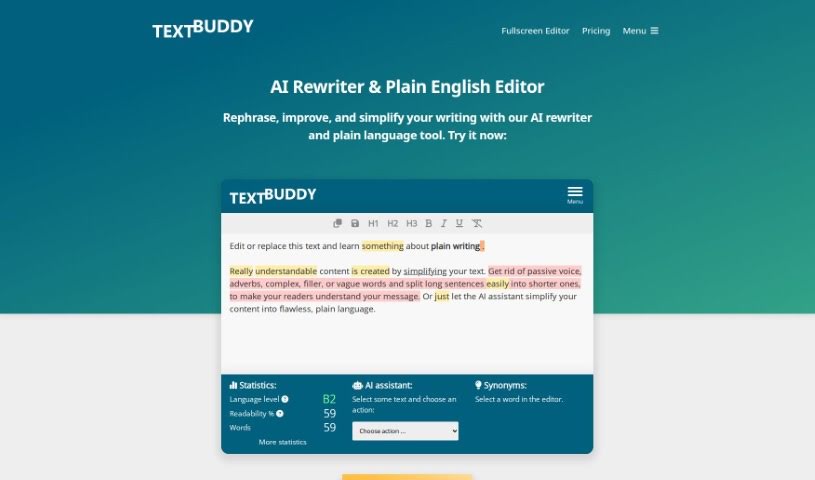Click the highlighted word "easily"
815x480 pixels.
pyautogui.click(x=497, y=283)
